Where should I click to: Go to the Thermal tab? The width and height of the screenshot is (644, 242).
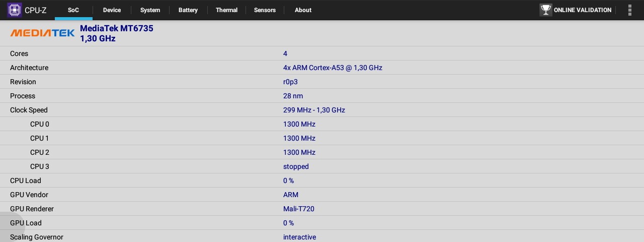[x=226, y=10]
